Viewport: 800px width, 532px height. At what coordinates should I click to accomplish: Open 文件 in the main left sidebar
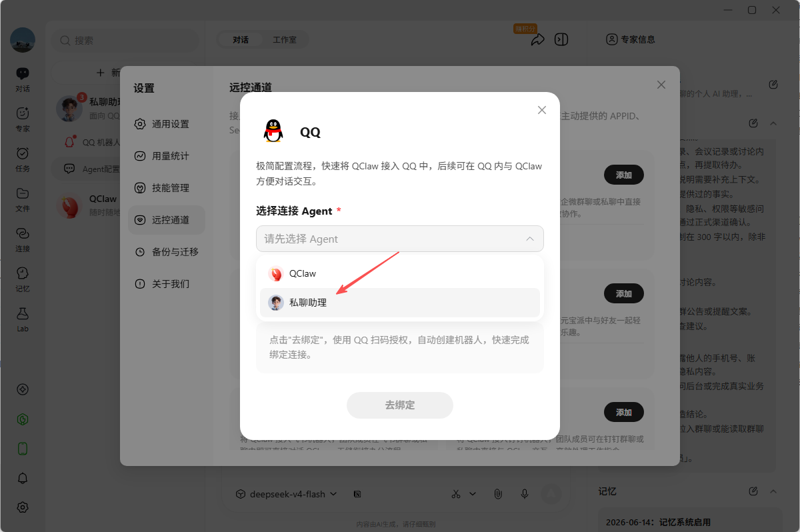click(23, 199)
